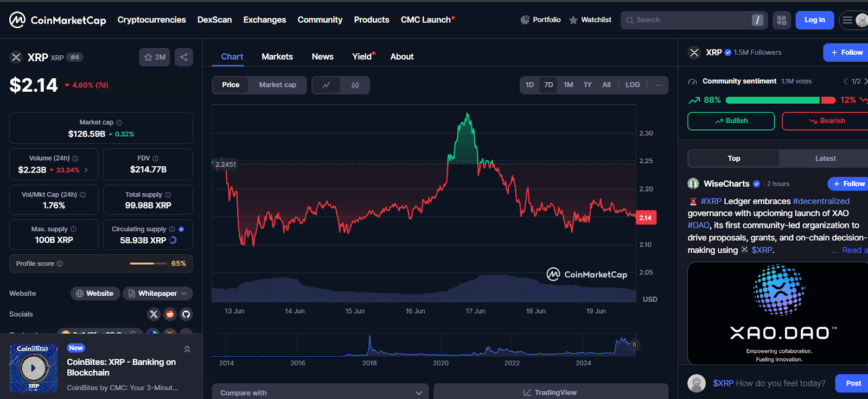Switch to candlestick chart view
868x399 pixels.
coord(355,85)
